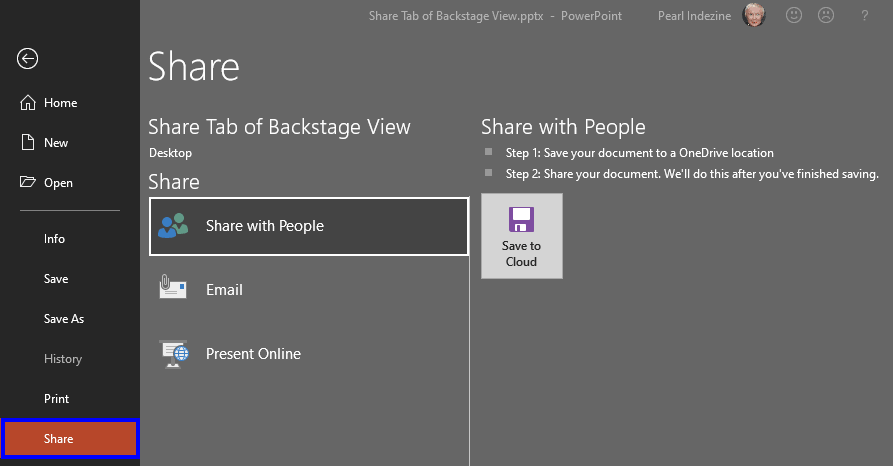
Task: Click 'Step 1: Save your document' text
Action: tap(640, 153)
